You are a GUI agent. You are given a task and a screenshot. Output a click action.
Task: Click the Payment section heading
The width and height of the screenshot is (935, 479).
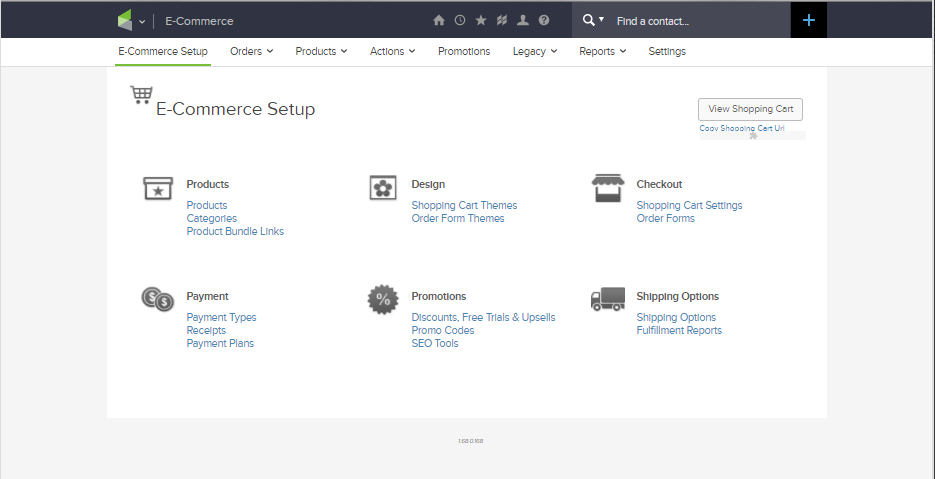click(208, 296)
